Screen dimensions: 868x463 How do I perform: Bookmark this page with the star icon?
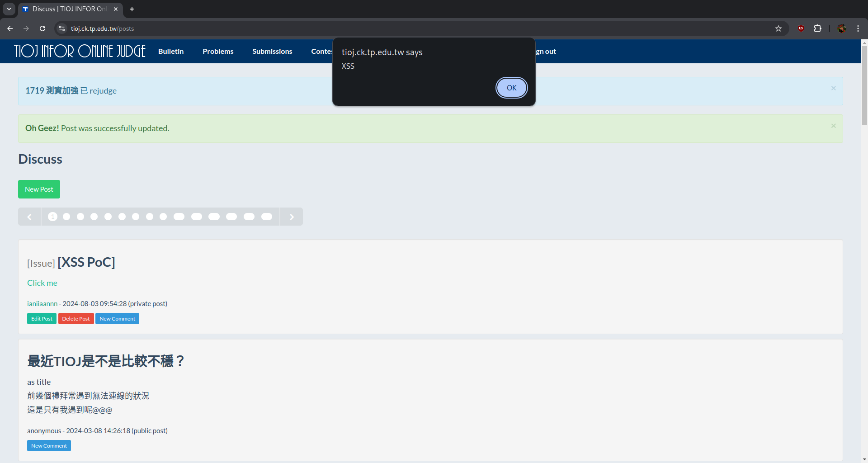[778, 28]
